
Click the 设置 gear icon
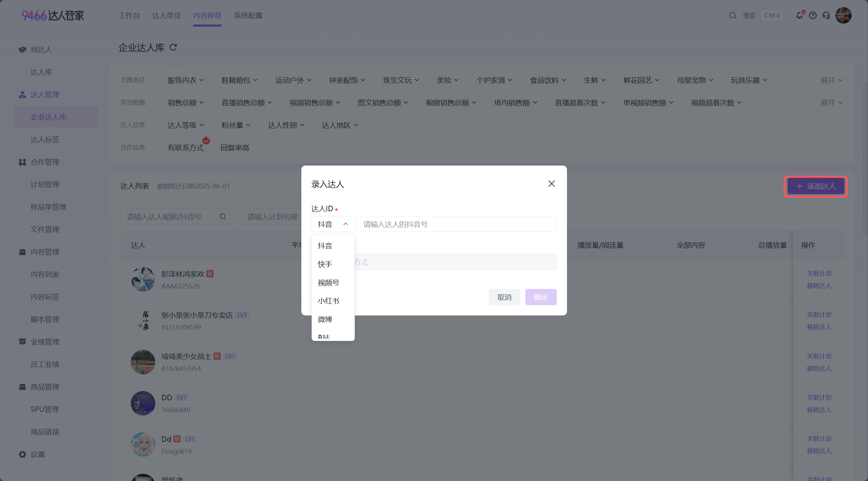pos(22,454)
